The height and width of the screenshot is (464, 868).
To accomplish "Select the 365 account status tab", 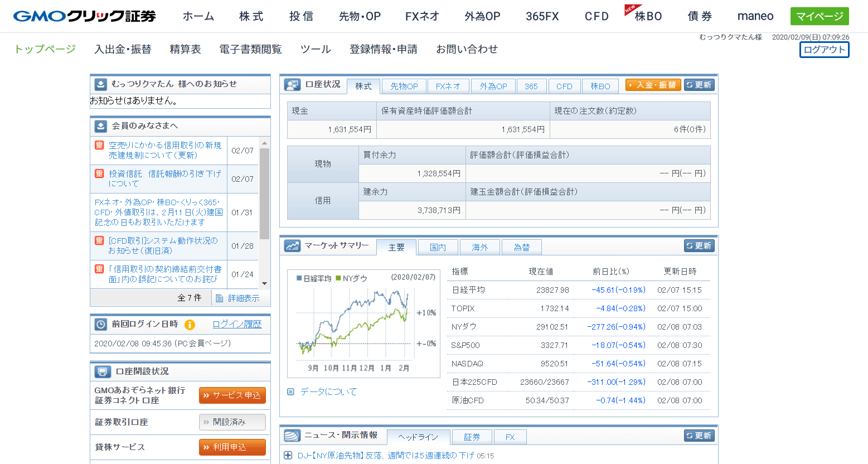I will (531, 86).
